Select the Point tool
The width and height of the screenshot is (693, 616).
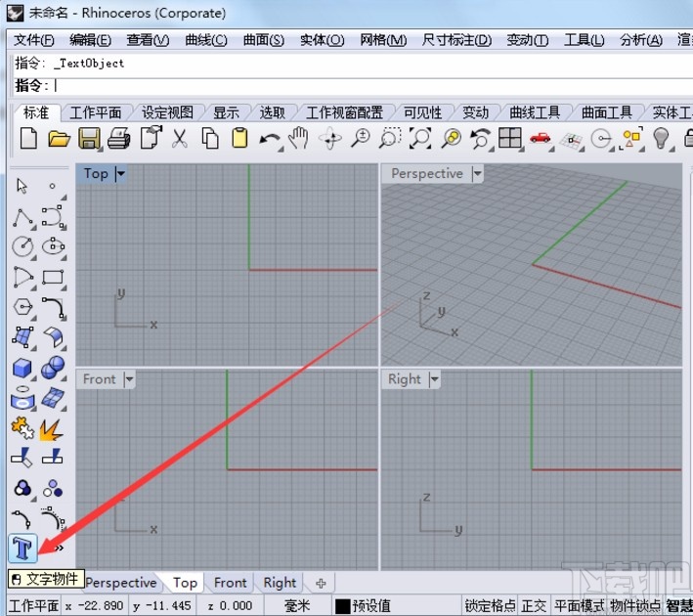(x=52, y=186)
